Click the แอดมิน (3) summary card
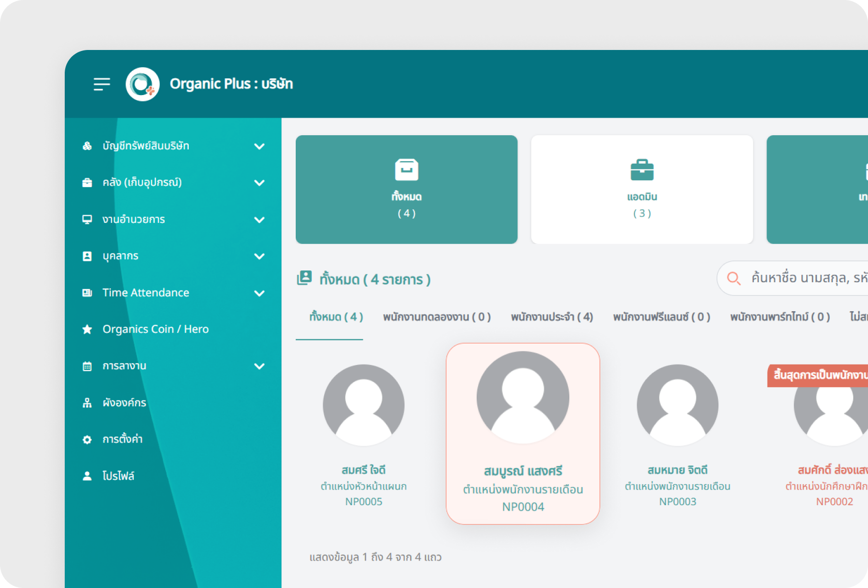Image resolution: width=868 pixels, height=588 pixels. pyautogui.click(x=641, y=190)
